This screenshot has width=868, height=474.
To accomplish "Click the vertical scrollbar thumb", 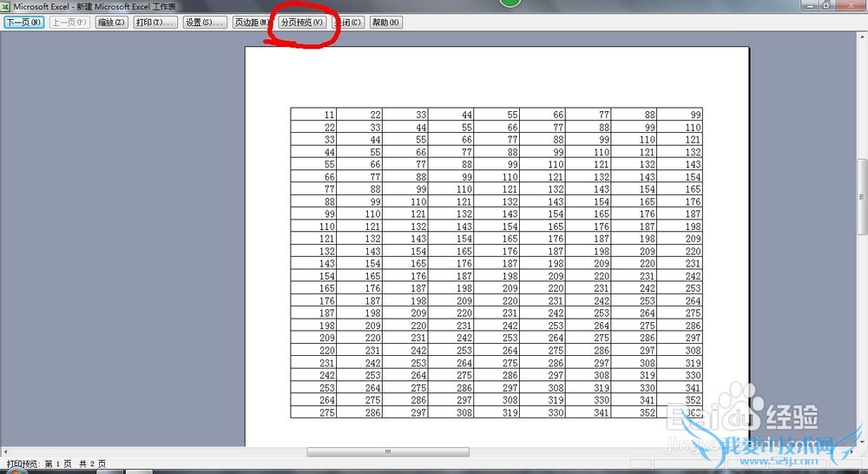I will (x=862, y=196).
